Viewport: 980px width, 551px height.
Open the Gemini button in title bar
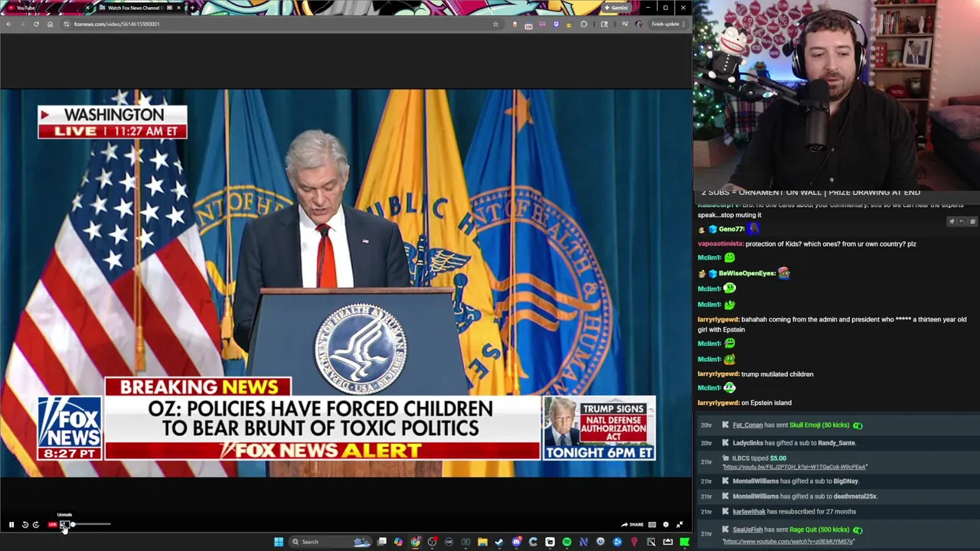(616, 8)
